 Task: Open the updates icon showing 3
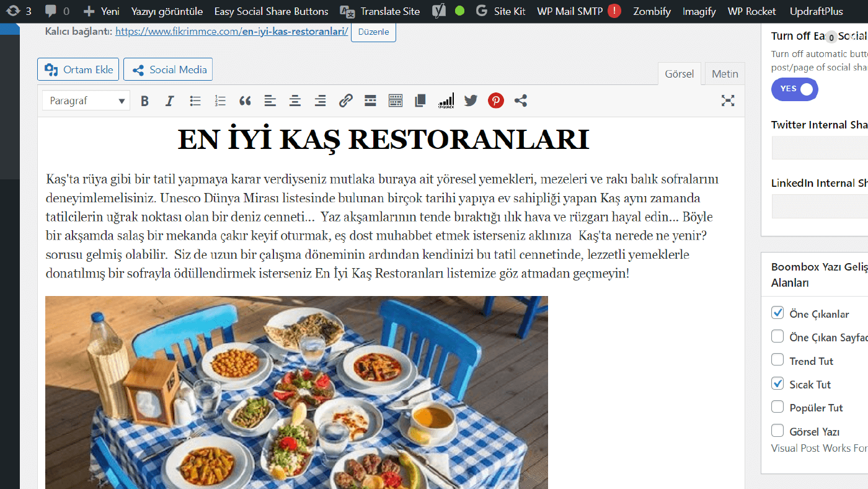click(19, 11)
